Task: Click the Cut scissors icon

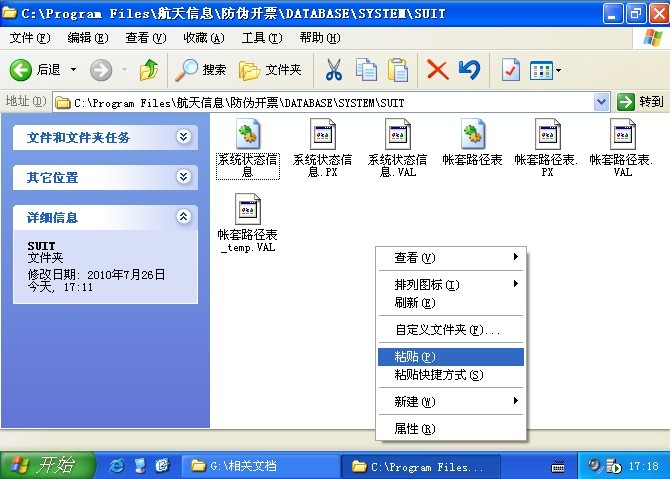Action: (x=334, y=70)
